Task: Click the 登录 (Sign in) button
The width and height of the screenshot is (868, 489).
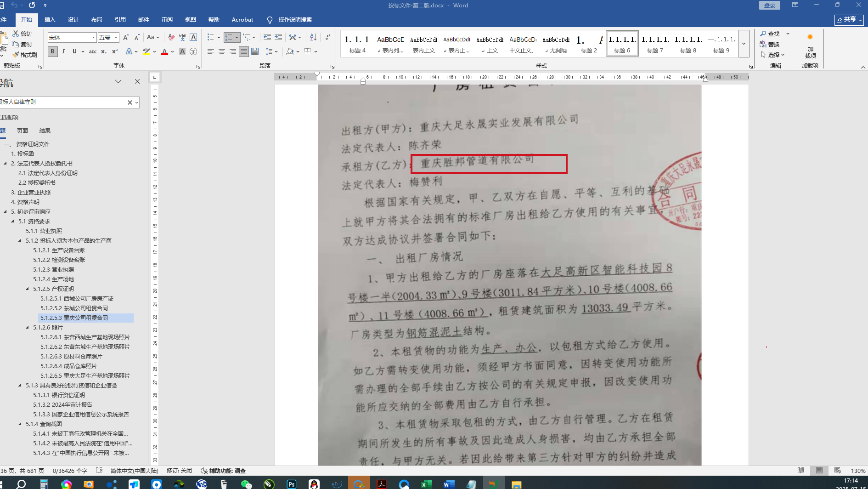Action: tap(770, 6)
